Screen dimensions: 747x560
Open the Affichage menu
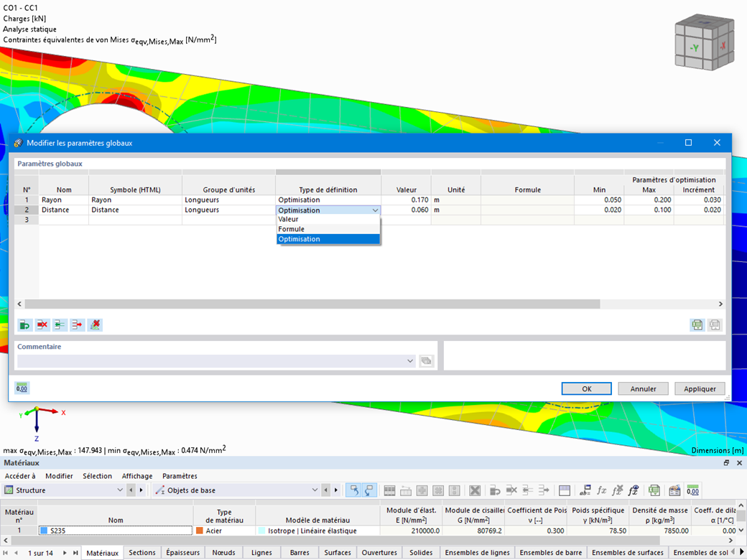137,476
